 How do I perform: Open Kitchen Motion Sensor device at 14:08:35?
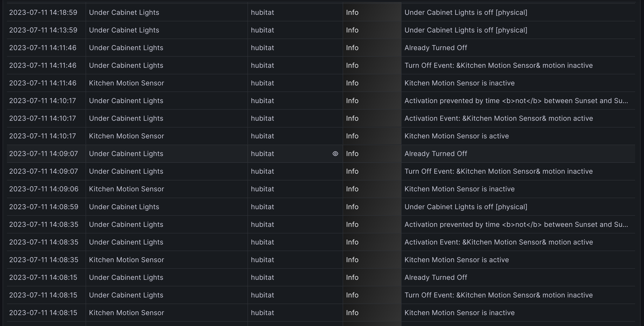(126, 260)
